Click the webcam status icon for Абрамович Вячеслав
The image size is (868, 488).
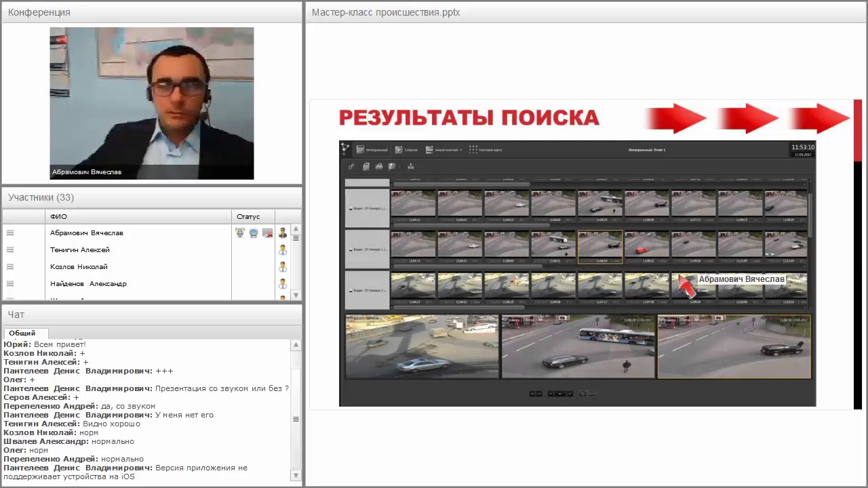254,232
